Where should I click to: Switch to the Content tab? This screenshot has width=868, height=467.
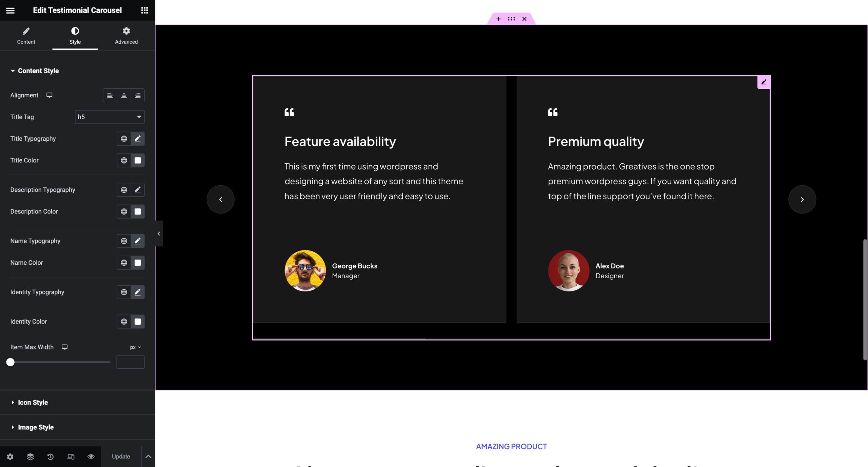pos(26,36)
